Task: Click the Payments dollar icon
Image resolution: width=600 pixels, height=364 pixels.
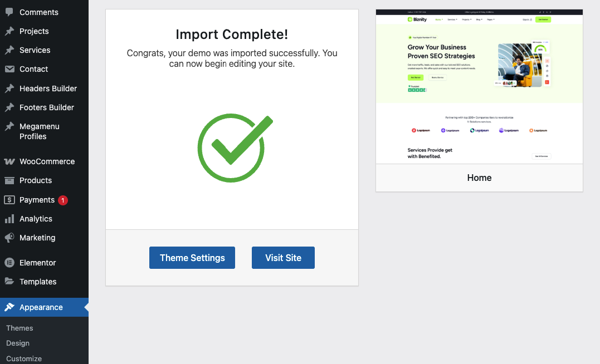Action: (x=9, y=200)
